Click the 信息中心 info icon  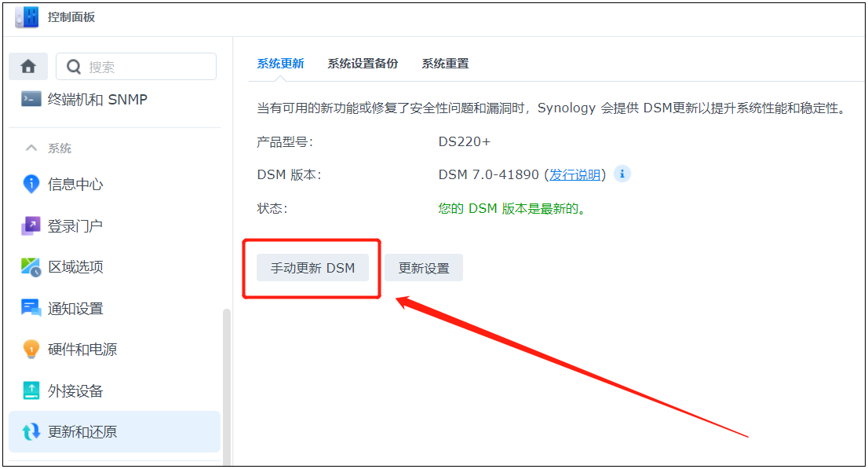click(31, 184)
